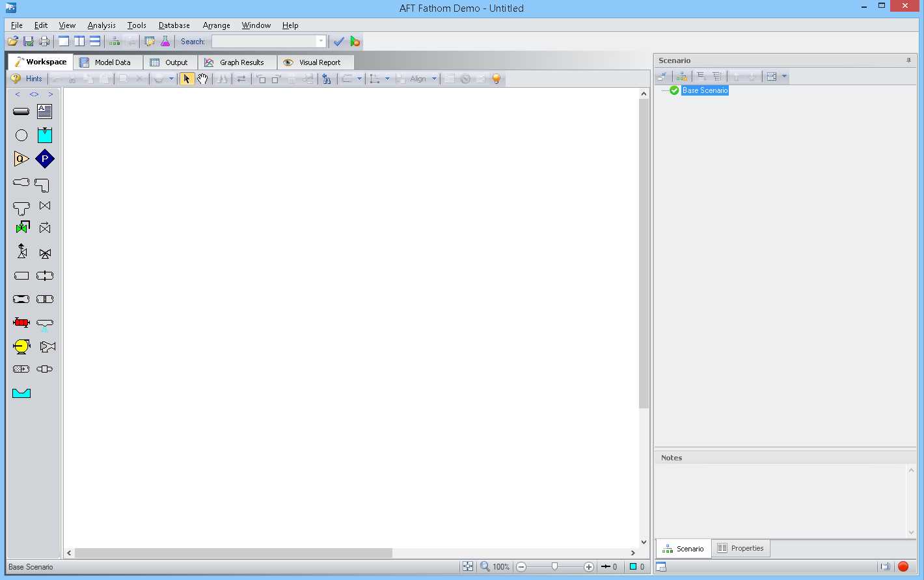Pin the Scenario panel open

click(x=909, y=60)
